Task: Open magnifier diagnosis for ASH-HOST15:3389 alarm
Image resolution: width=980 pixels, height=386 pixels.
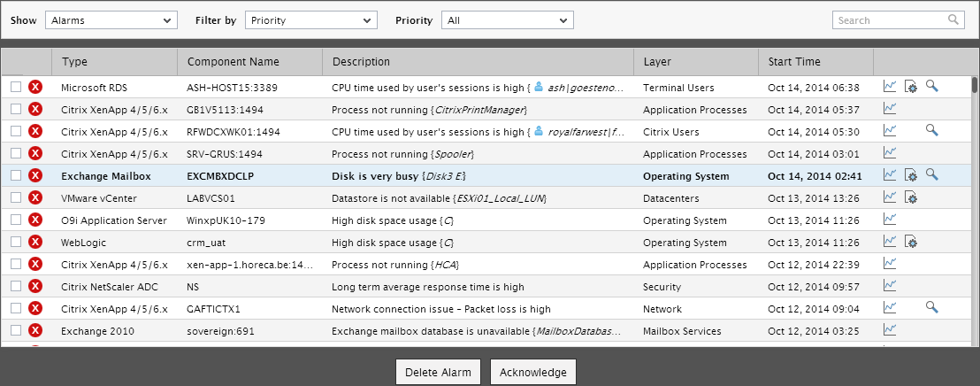Action: click(932, 87)
